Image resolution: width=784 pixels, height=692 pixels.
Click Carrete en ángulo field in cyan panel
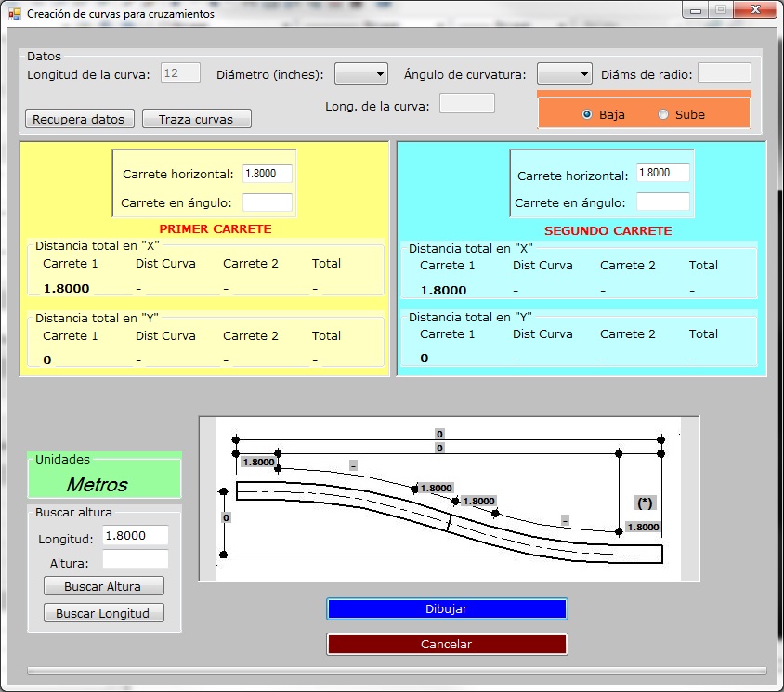coord(662,202)
